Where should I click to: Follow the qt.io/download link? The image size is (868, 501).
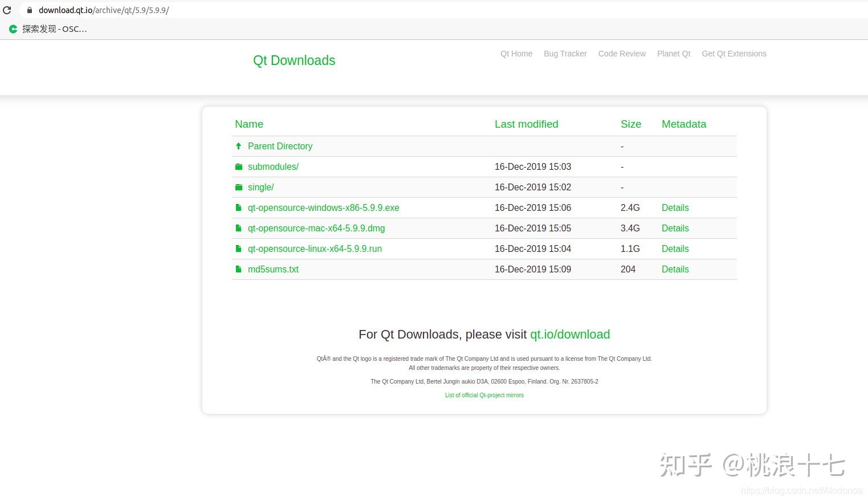[x=570, y=335]
